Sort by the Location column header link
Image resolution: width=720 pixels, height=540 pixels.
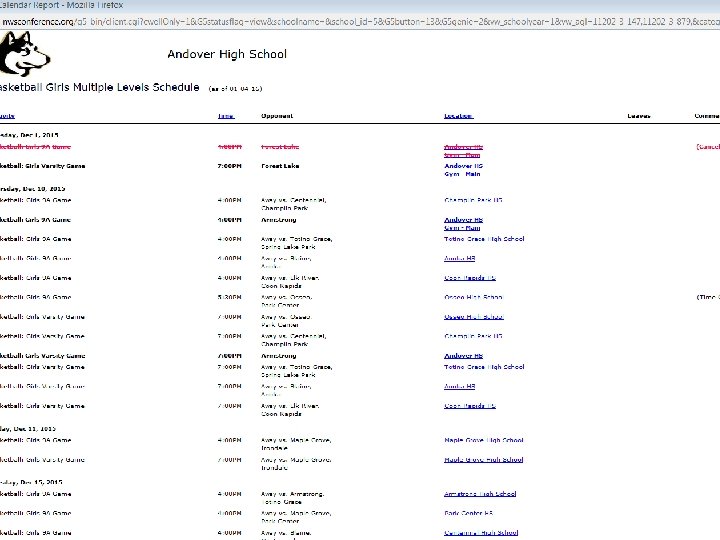click(x=458, y=116)
